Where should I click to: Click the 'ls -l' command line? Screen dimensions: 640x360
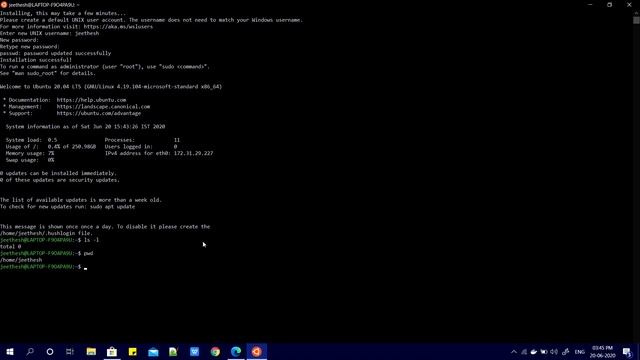(50, 240)
